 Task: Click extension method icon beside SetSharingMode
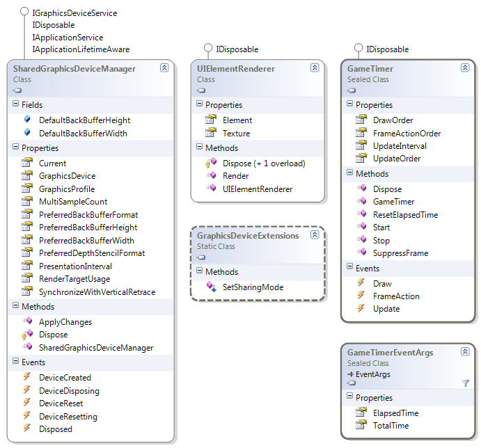click(212, 287)
